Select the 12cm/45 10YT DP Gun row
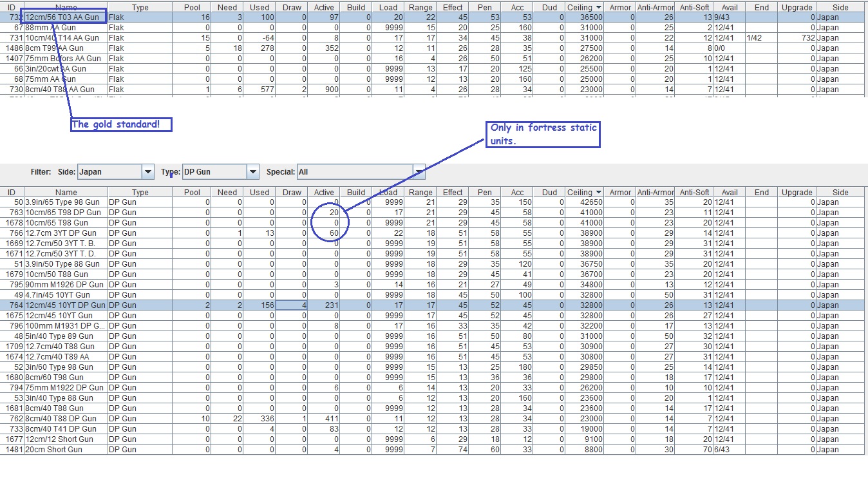Viewport: 868px width, 498px height. (x=432, y=305)
